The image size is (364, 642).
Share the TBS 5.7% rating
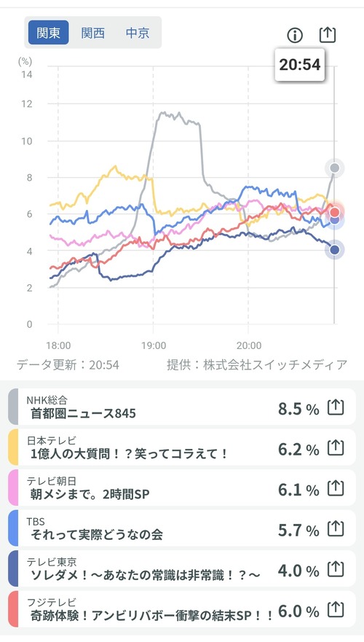coord(336,529)
